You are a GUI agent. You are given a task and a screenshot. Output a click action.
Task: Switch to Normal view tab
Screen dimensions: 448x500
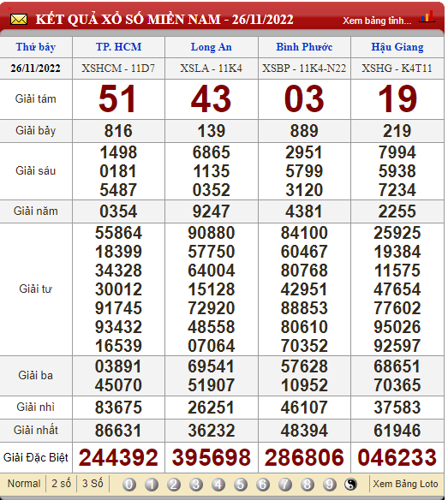pos(24,484)
